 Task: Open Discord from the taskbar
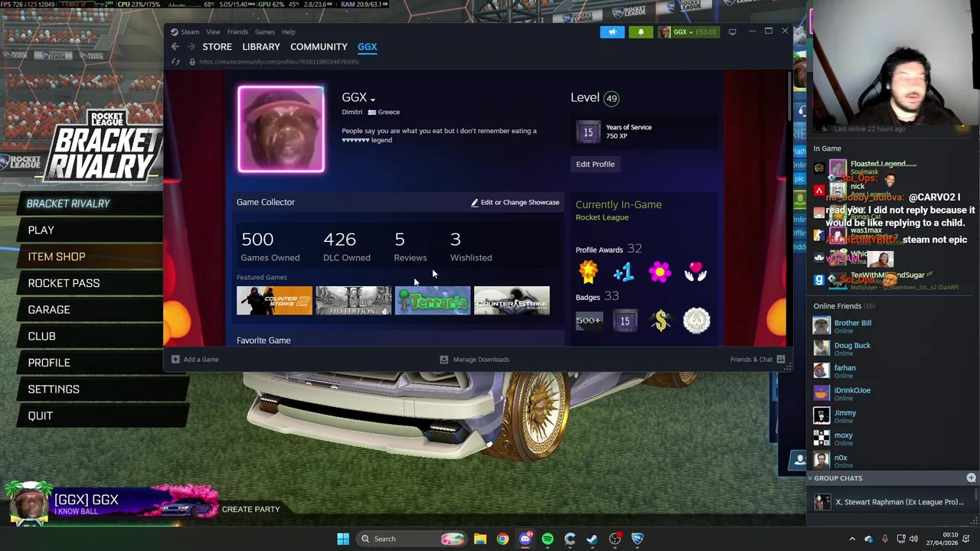[525, 539]
